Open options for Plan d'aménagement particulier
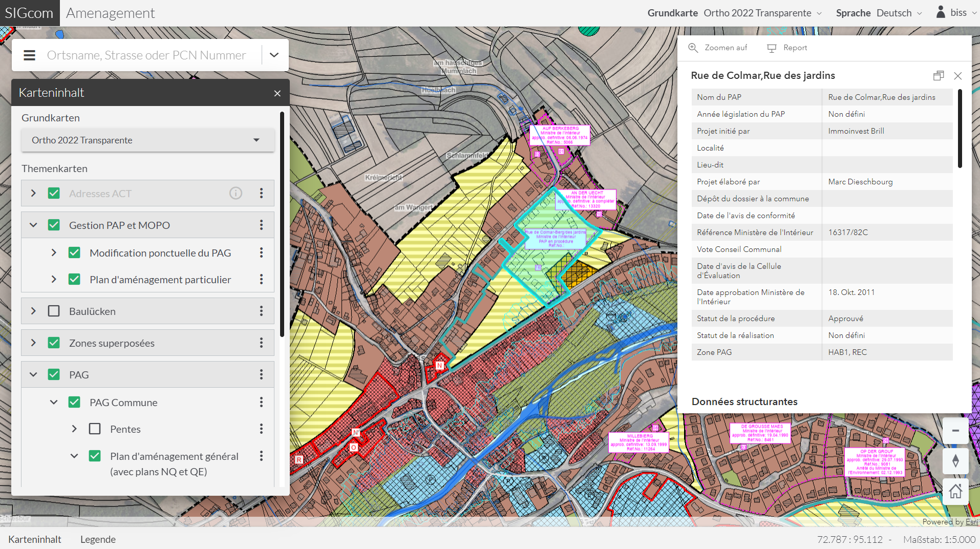Viewport: 980px width, 549px height. [x=261, y=279]
